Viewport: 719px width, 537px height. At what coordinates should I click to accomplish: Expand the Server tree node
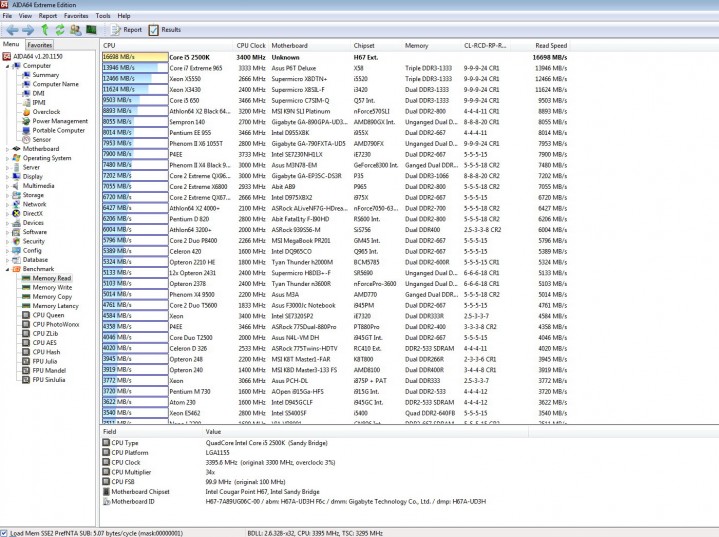7,167
